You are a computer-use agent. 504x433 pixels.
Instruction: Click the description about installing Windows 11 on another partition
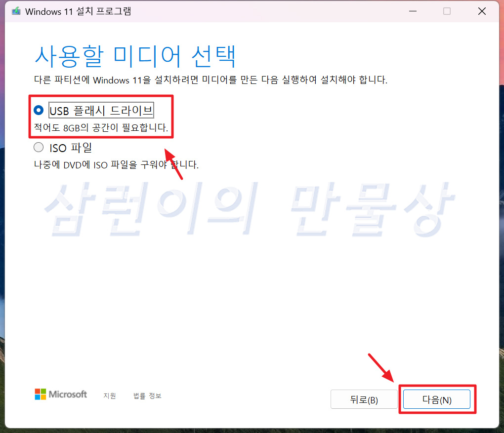tap(210, 79)
